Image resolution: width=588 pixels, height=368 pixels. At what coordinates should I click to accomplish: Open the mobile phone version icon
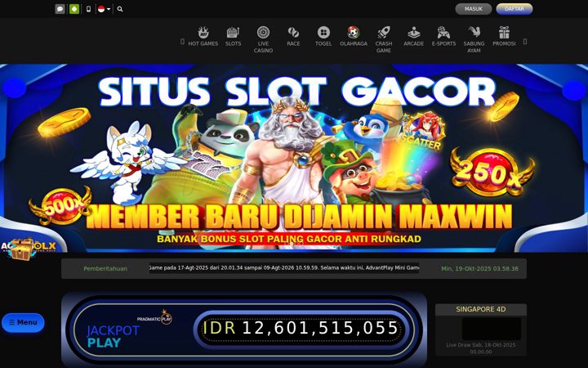coord(88,9)
